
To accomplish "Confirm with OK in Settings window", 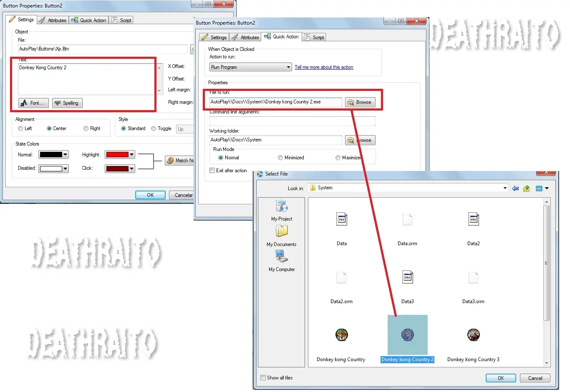I will tap(150, 195).
